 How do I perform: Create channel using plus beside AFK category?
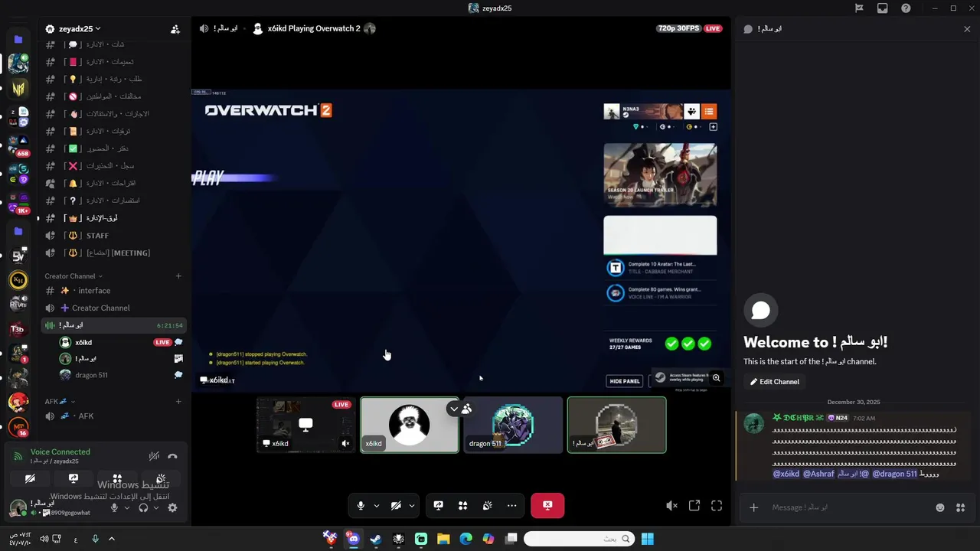click(x=178, y=402)
